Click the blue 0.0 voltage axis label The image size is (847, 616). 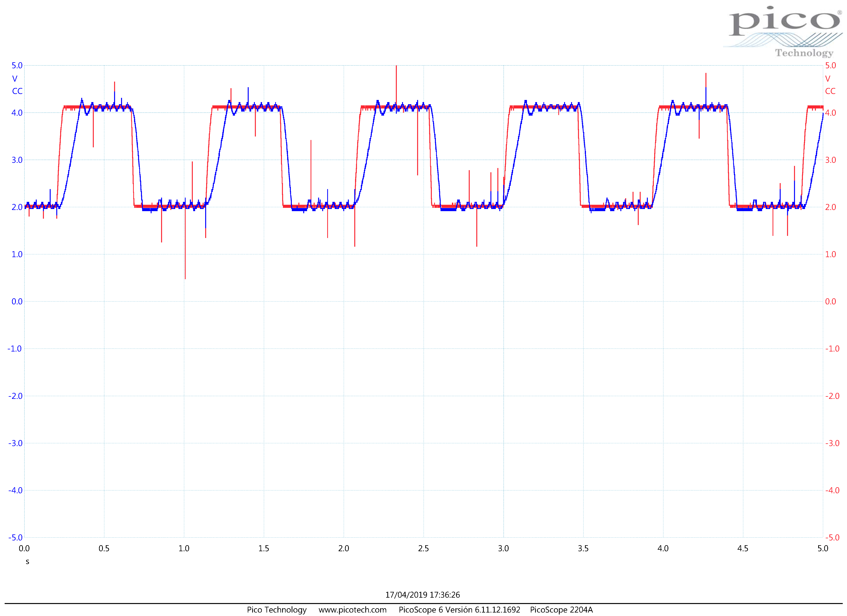click(x=17, y=302)
